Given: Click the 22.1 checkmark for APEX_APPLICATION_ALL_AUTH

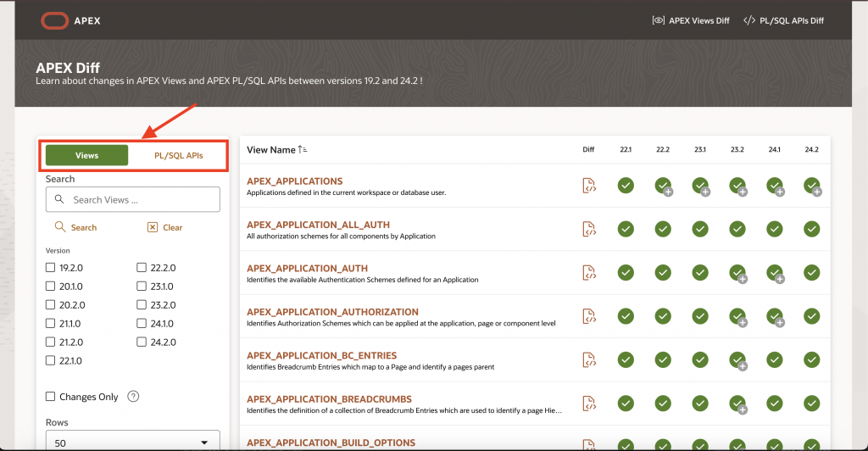Looking at the screenshot, I should pos(626,229).
